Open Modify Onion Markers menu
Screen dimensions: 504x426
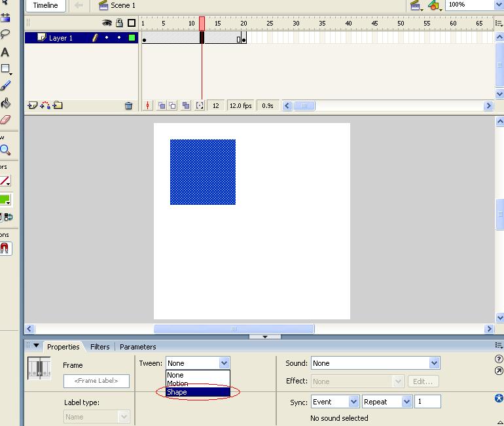(200, 105)
